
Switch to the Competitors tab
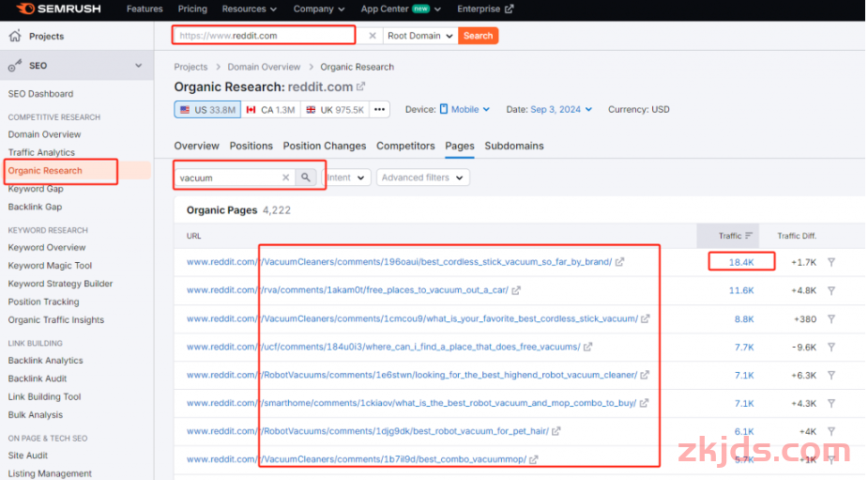(405, 146)
